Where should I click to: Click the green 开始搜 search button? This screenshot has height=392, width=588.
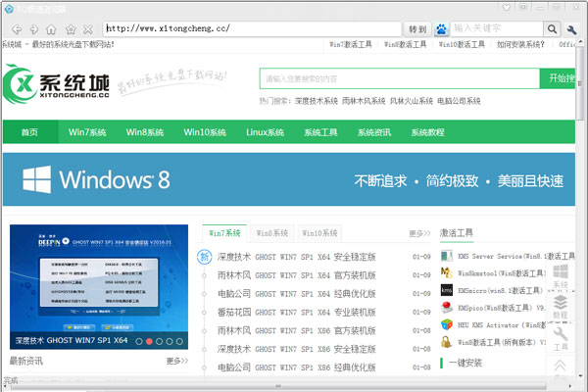click(x=558, y=78)
